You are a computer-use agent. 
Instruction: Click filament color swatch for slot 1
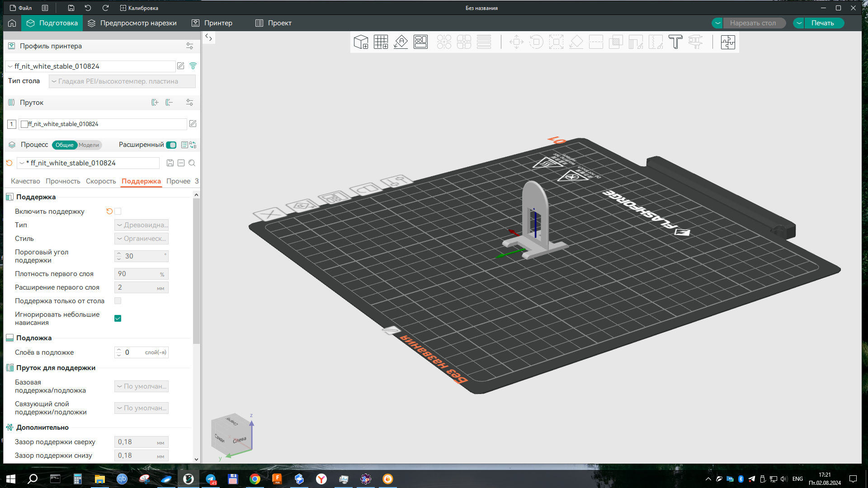[24, 124]
